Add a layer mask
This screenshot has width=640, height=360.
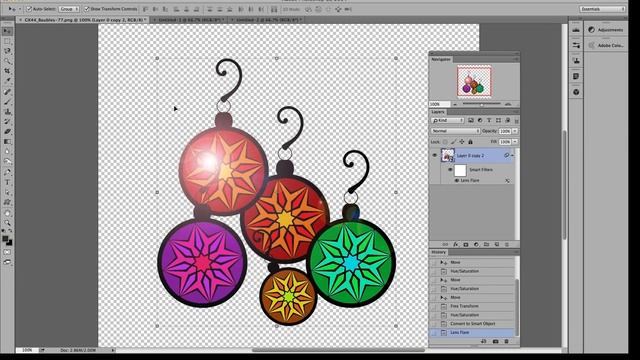466,244
